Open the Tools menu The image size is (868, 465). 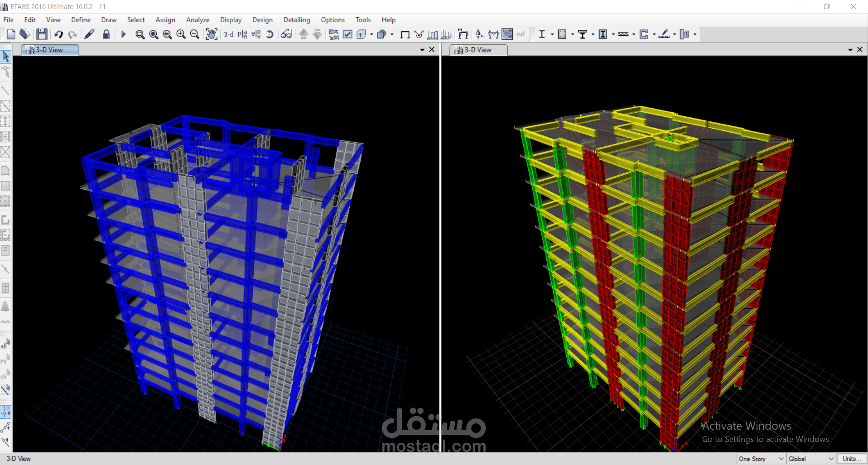363,20
